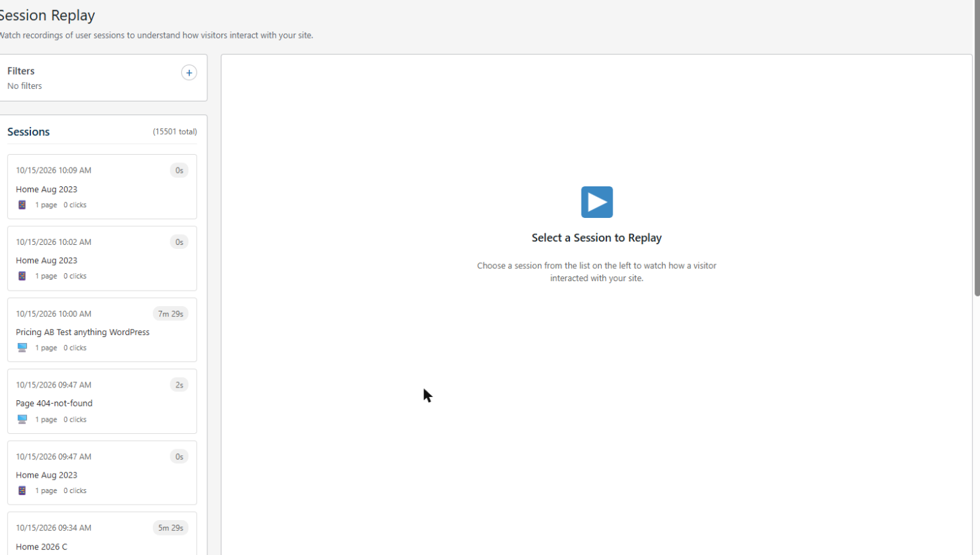Click the 15501 total sessions count

tap(175, 132)
